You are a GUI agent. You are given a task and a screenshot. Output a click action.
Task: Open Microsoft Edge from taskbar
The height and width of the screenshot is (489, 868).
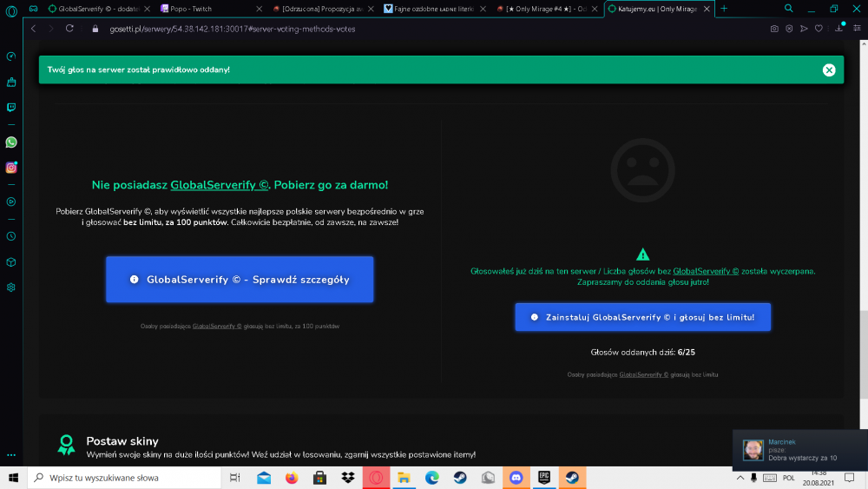pyautogui.click(x=431, y=478)
